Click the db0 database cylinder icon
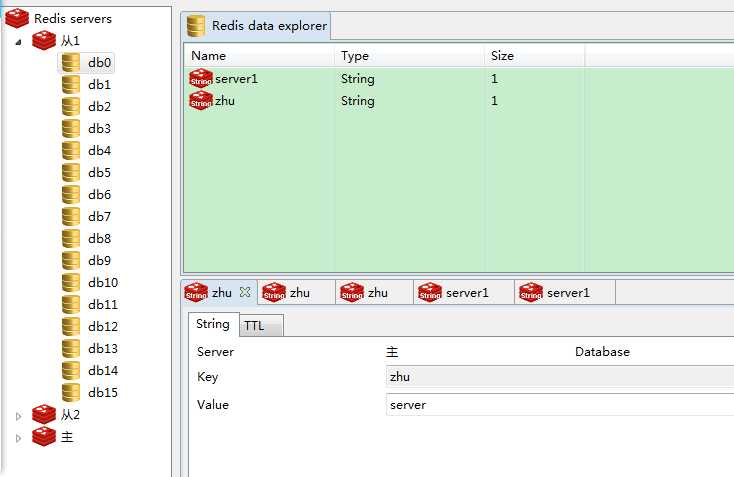 coord(71,62)
